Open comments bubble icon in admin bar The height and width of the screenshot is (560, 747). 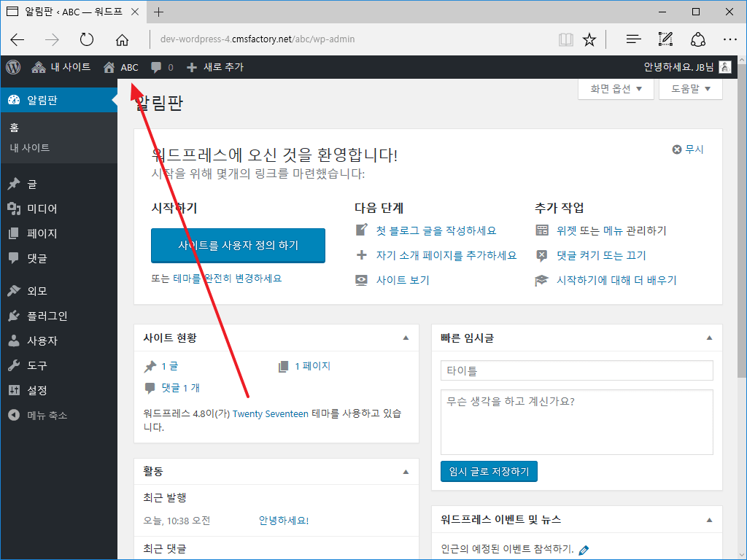156,68
